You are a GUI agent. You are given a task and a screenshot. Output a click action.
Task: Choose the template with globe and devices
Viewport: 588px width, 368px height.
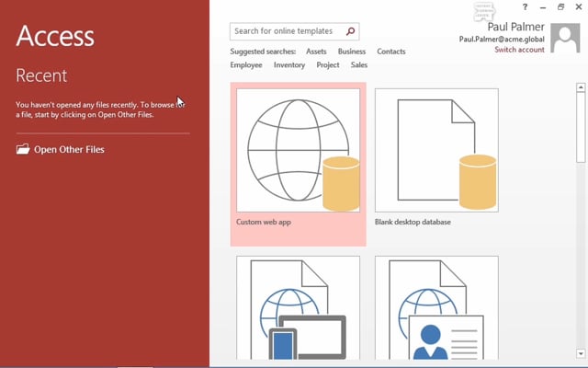(x=298, y=307)
